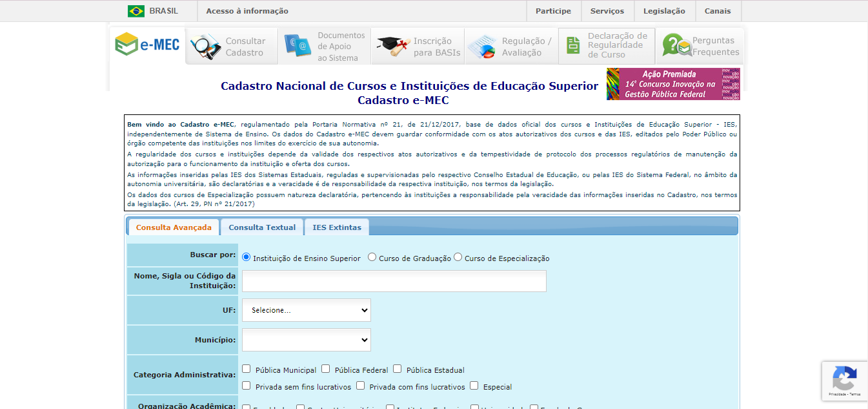The width and height of the screenshot is (868, 409).
Task: Click the Documentos de Apoio ao Sistema icon
Action: pyautogui.click(x=298, y=45)
